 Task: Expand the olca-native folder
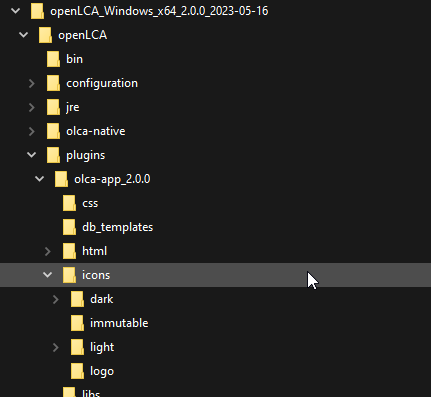[x=32, y=131]
